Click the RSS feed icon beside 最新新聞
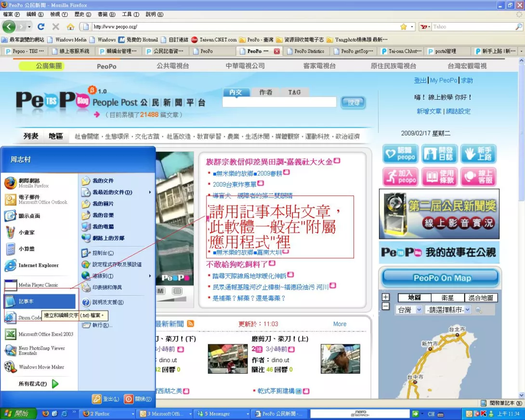This screenshot has width=525, height=420. pos(191,324)
